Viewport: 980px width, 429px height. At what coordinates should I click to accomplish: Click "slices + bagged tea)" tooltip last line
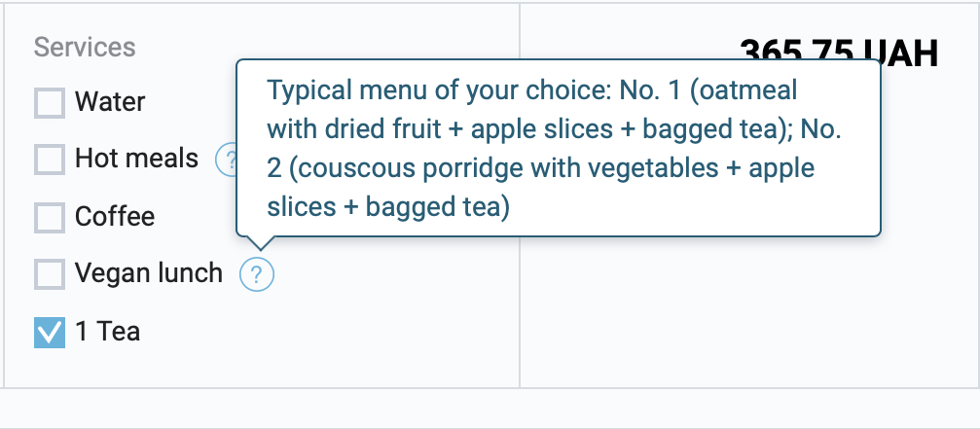(x=388, y=208)
